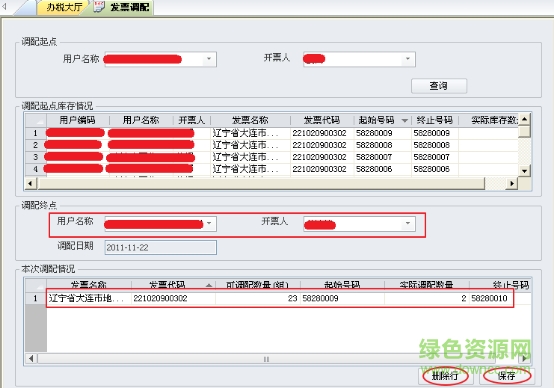The height and width of the screenshot is (388, 554).
Task: Sort by 用户编码 column header
Action: pos(77,120)
